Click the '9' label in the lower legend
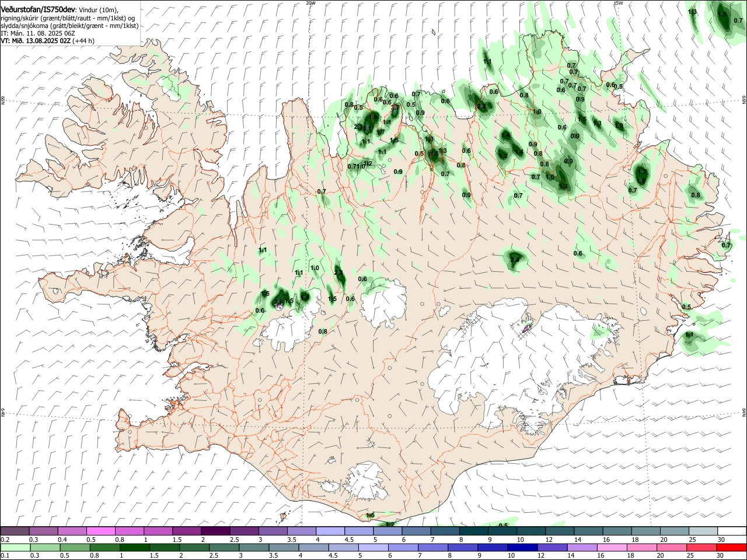This screenshot has width=747, height=560. click(x=480, y=556)
